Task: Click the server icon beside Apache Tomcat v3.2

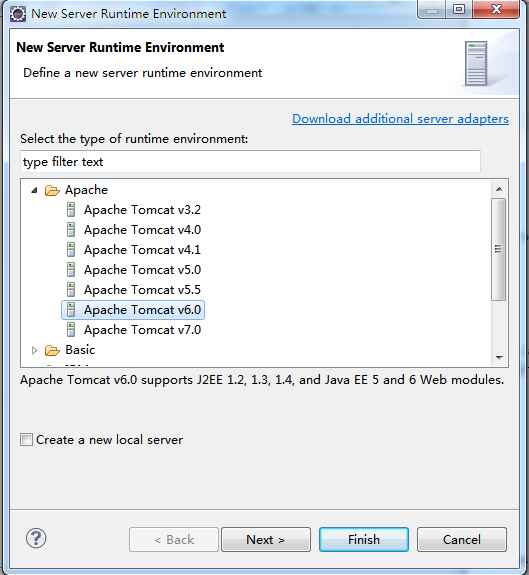Action: [x=71, y=210]
